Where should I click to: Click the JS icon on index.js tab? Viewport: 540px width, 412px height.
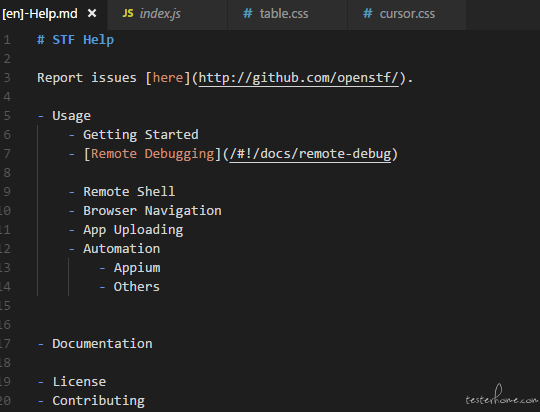(128, 14)
